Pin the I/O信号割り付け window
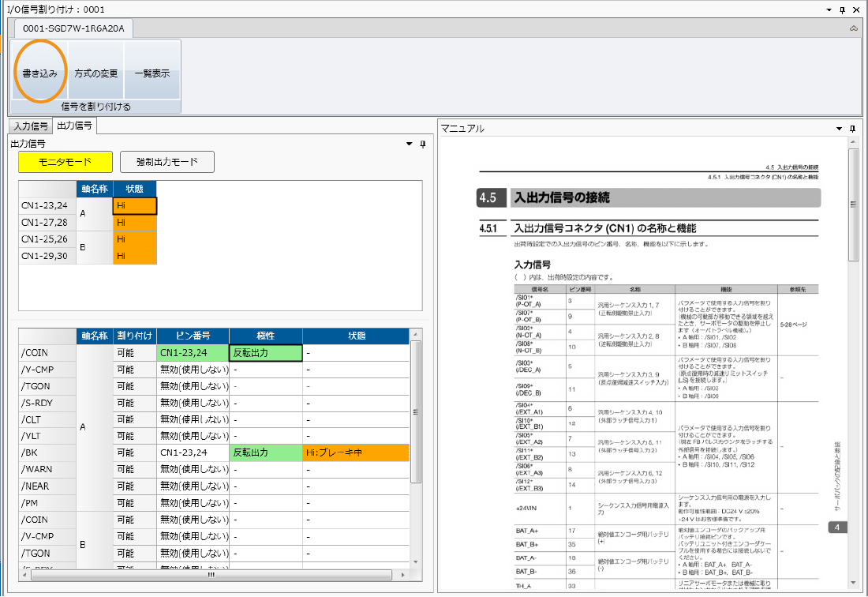Screen dimensions: 868x597 click(x=842, y=9)
